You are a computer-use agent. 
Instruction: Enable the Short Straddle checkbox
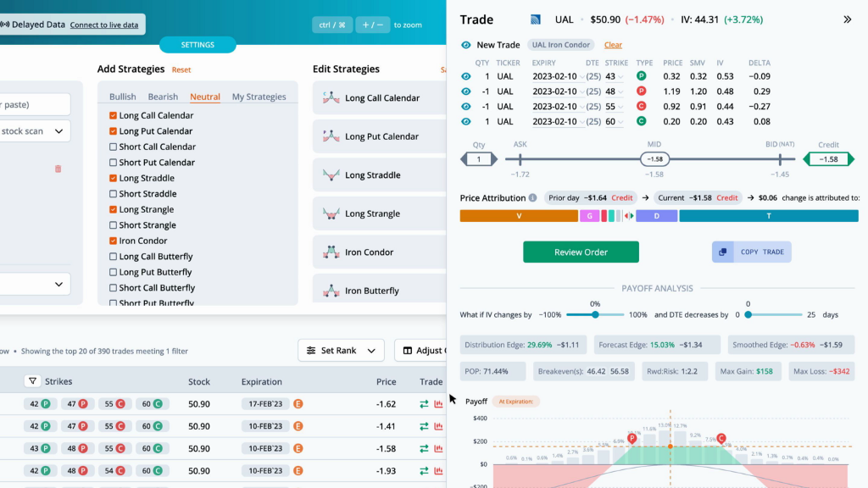[x=113, y=194]
